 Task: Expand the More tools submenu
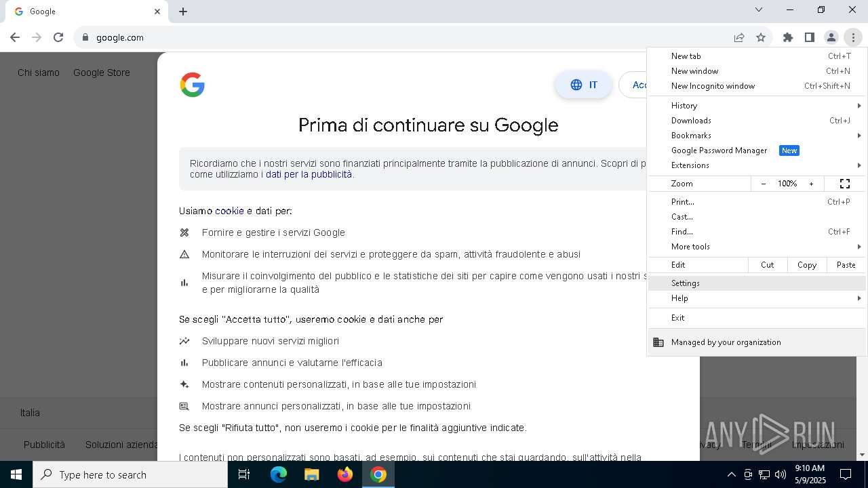coord(757,247)
